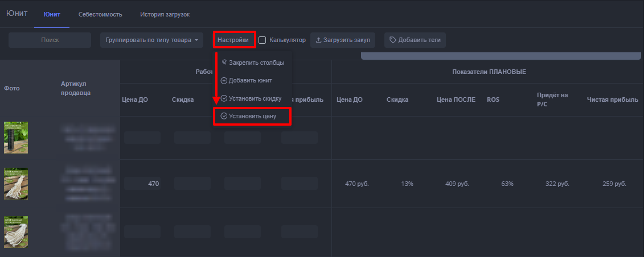Image resolution: width=644 pixels, height=257 pixels.
Task: Click the check icon beside Установить скидку
Action: (x=224, y=98)
